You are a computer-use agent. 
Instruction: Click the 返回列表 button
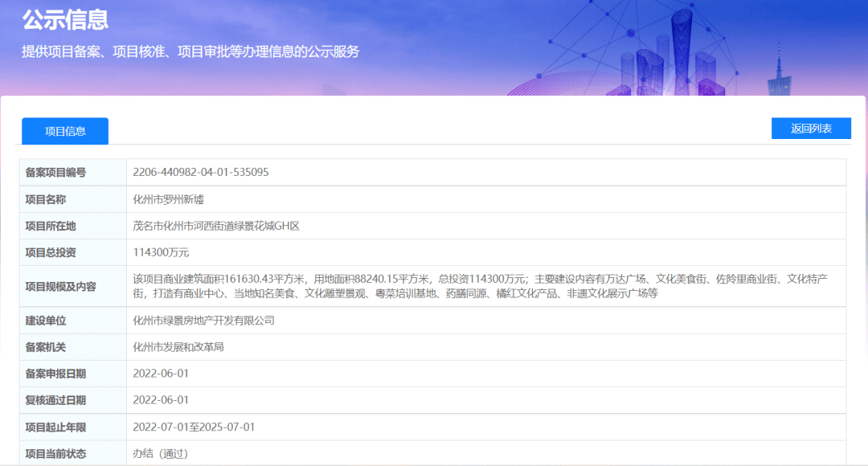click(x=811, y=128)
